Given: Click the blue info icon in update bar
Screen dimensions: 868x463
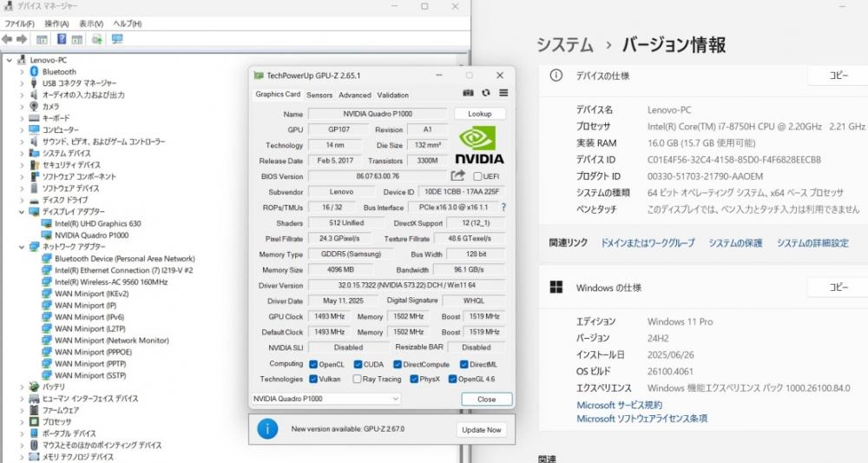Looking at the screenshot, I should 267,428.
